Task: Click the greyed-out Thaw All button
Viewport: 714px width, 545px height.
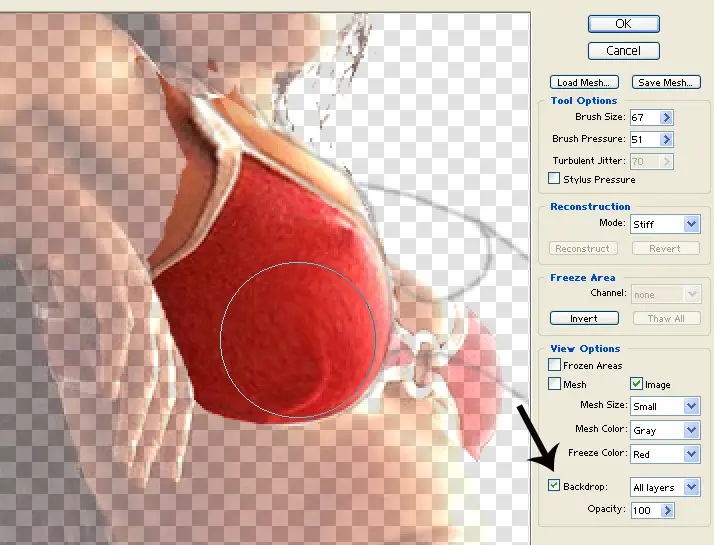Action: point(667,318)
